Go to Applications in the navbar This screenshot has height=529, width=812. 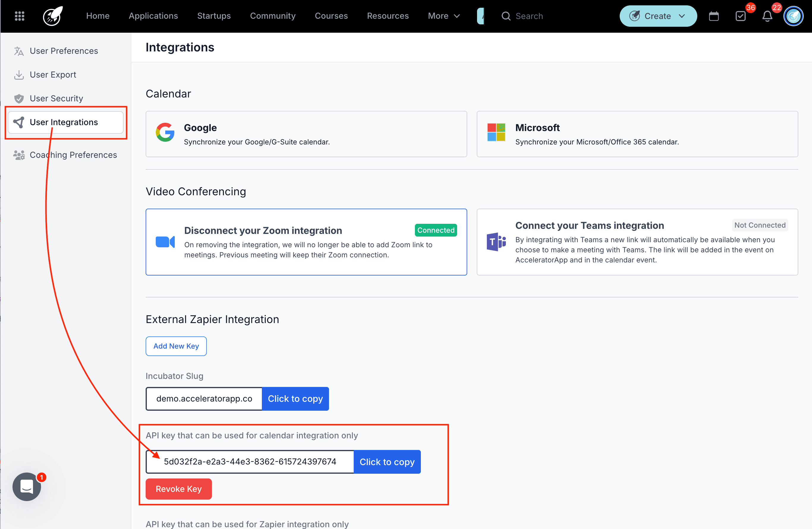tap(153, 16)
